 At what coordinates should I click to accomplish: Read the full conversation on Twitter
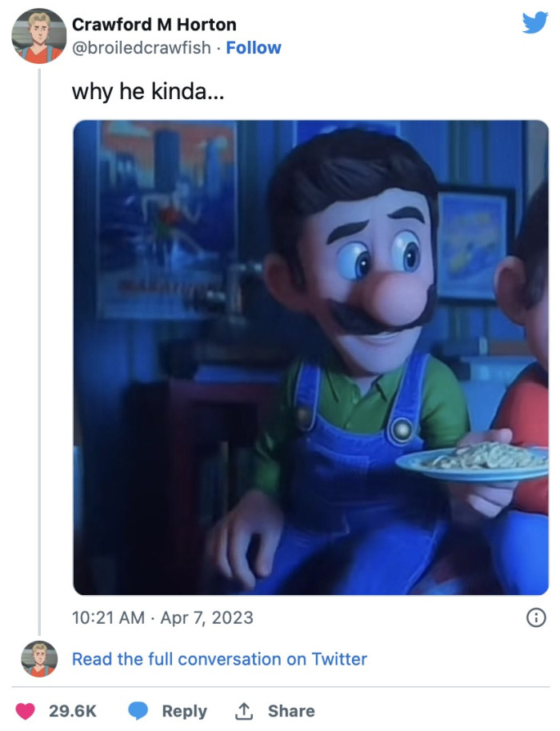pos(219,659)
